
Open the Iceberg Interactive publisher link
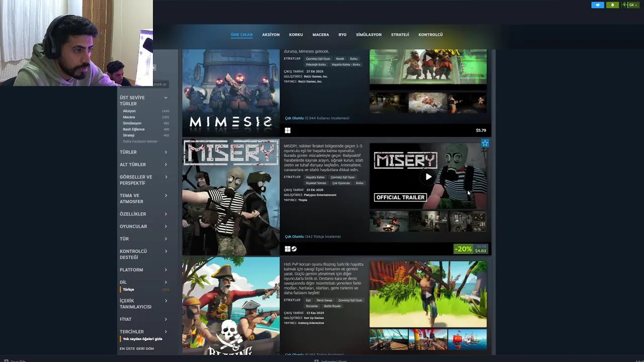point(311,323)
